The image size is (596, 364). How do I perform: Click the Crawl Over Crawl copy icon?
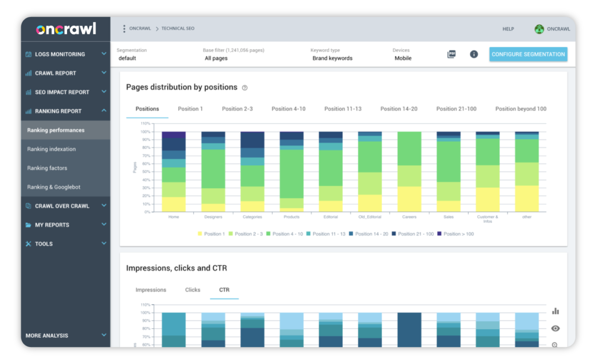[29, 206]
